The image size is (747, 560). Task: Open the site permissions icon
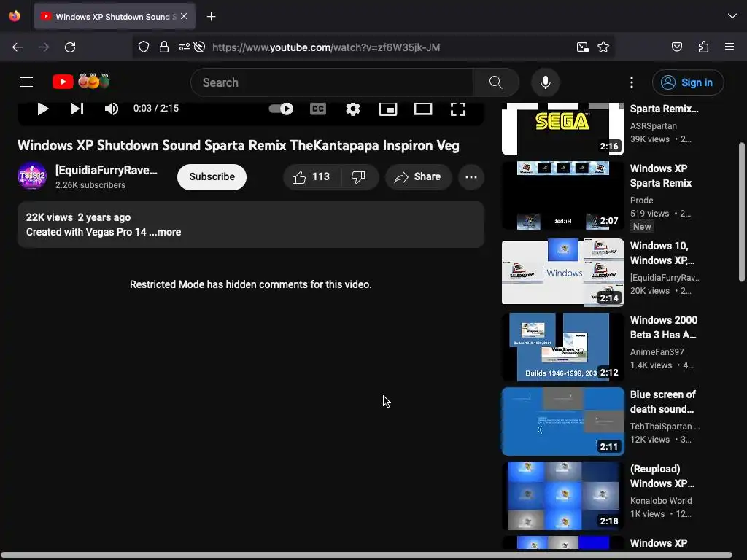point(185,47)
